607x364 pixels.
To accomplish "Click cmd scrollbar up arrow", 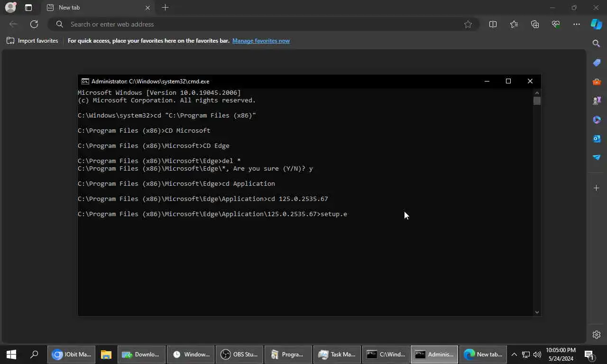I will click(537, 93).
